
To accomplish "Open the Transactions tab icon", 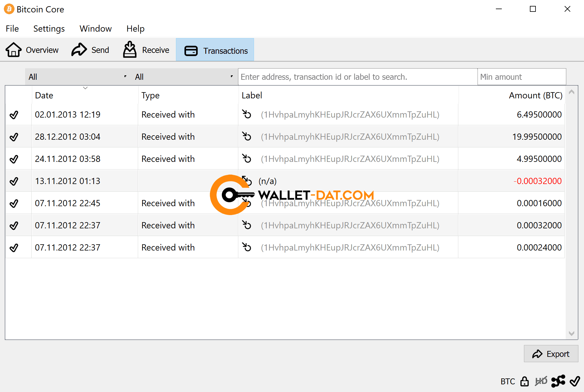I will [191, 51].
